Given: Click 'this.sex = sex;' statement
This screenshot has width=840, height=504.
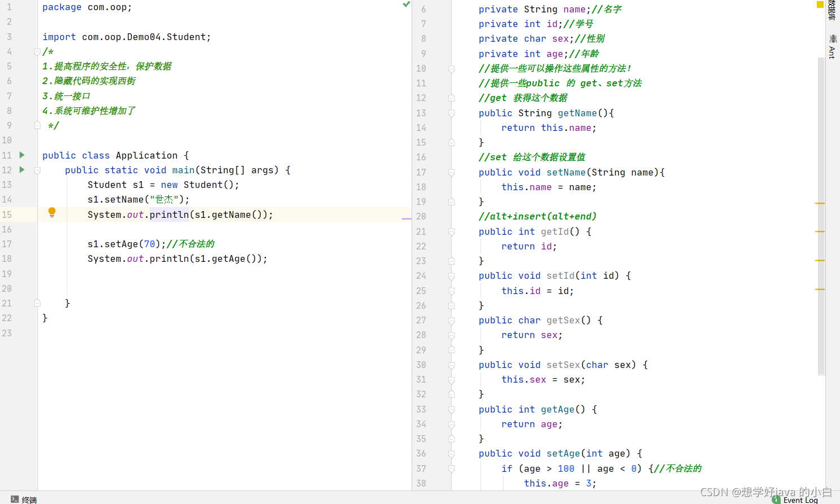Looking at the screenshot, I should tap(543, 380).
